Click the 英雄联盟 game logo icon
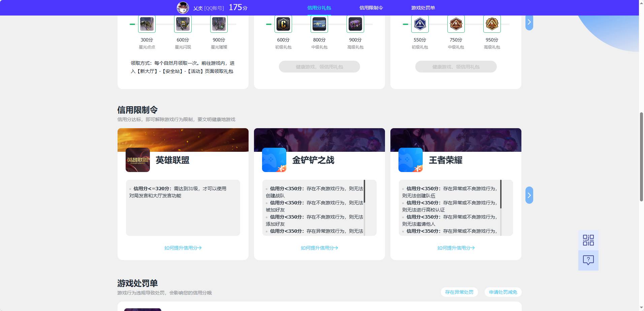 138,160
